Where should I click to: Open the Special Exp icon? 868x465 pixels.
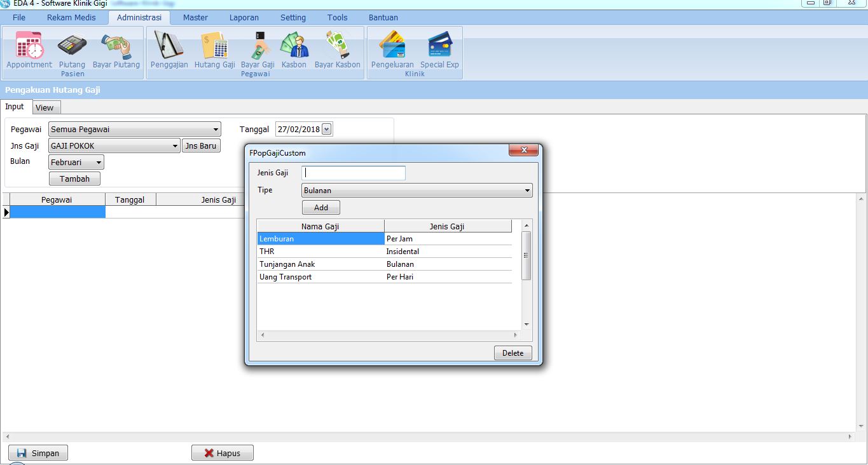439,50
